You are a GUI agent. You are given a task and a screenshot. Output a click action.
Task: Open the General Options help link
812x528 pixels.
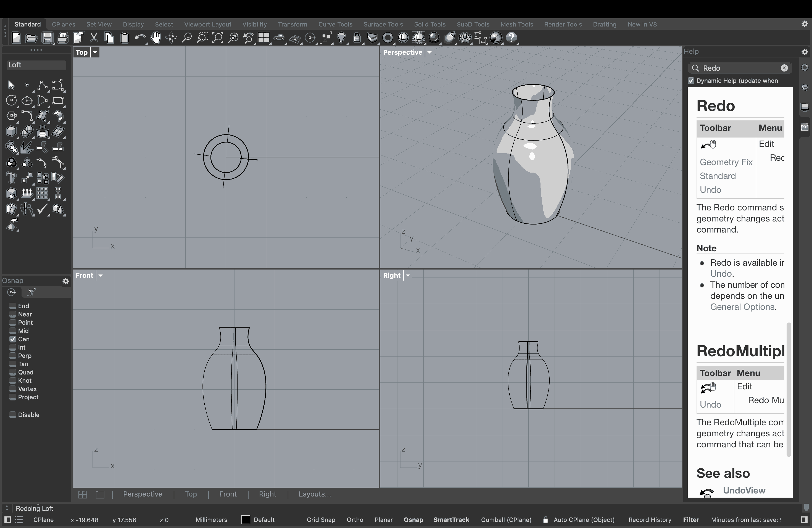click(x=742, y=307)
